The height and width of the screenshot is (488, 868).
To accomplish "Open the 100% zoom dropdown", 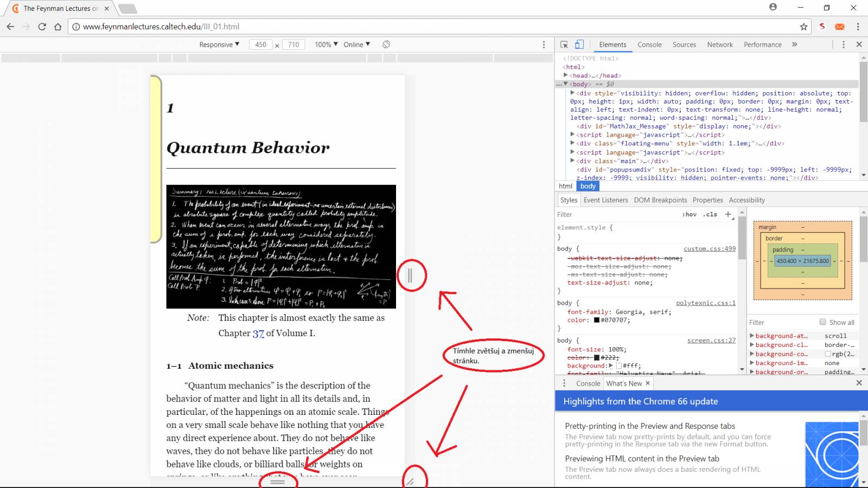I will pos(326,44).
